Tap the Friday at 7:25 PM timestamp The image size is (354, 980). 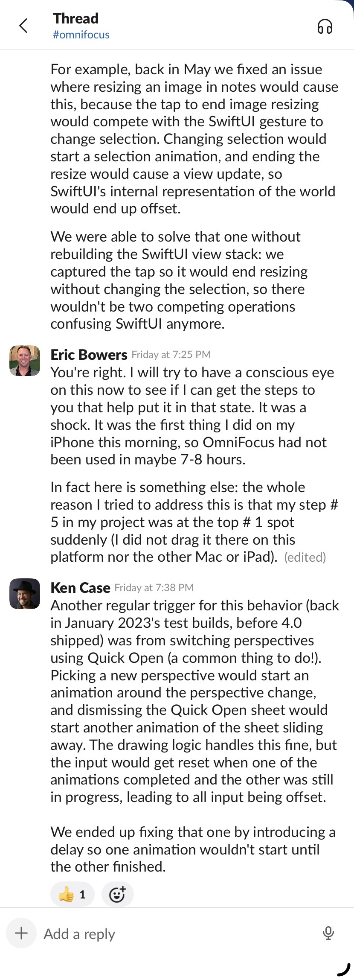coord(171,355)
